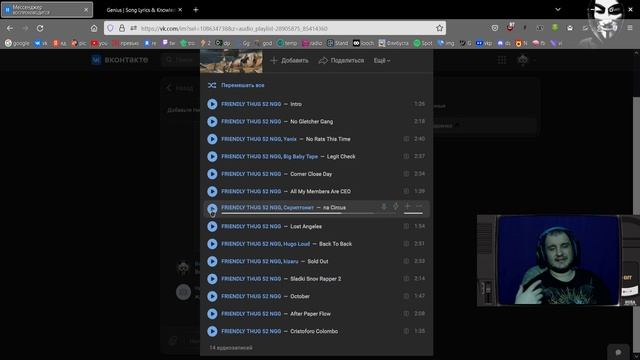Play the Intro track

212,104
